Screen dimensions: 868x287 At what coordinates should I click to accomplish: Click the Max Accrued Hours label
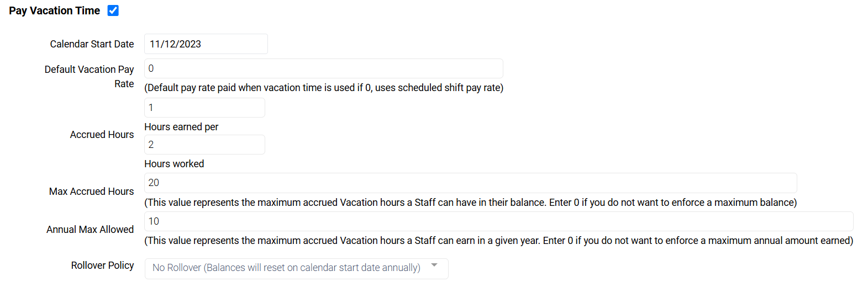point(91,192)
